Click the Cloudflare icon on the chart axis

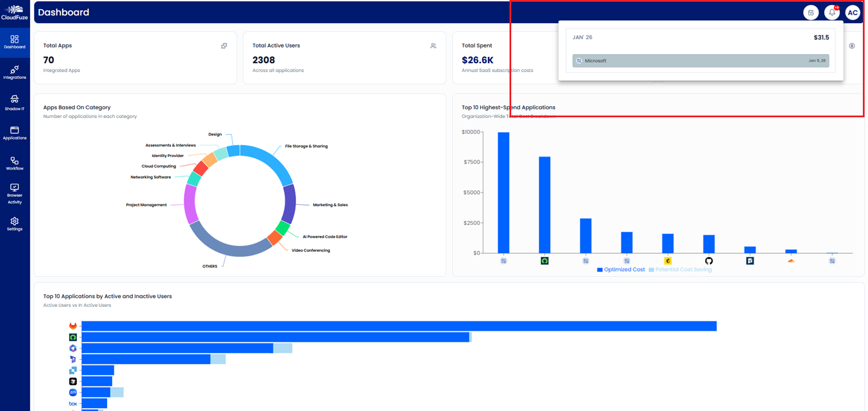point(790,260)
